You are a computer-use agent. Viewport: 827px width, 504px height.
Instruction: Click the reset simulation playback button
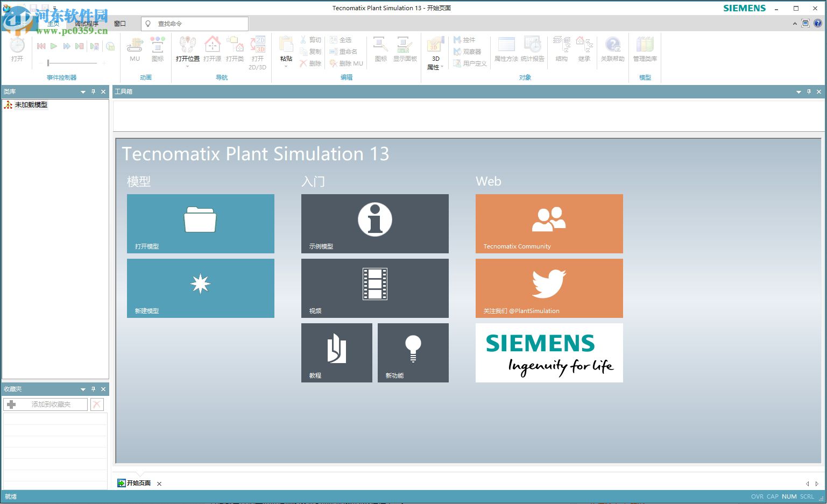(41, 46)
